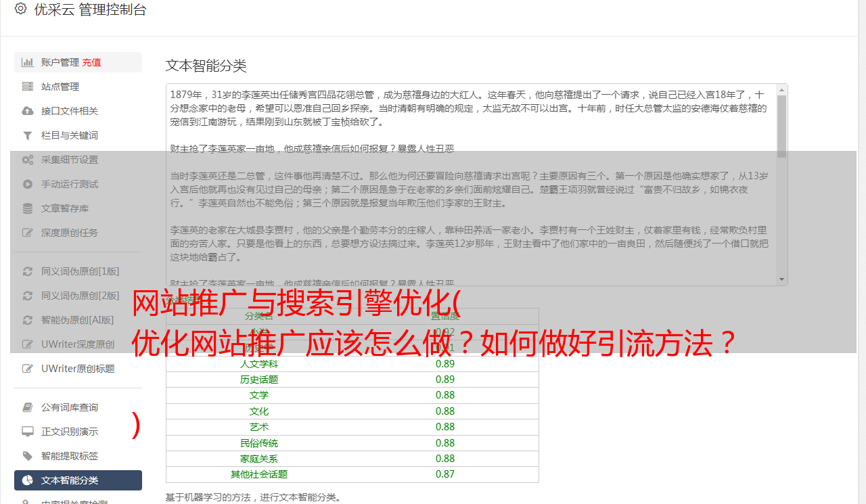Click the 0.88 value for 文学
This screenshot has width=866, height=504.
coord(445,395)
